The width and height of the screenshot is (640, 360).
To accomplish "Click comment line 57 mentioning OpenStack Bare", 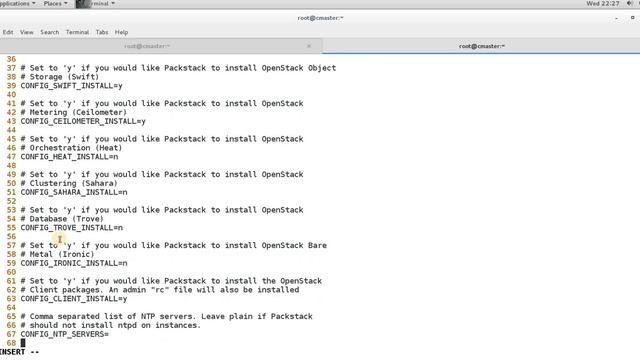I will click(173, 245).
